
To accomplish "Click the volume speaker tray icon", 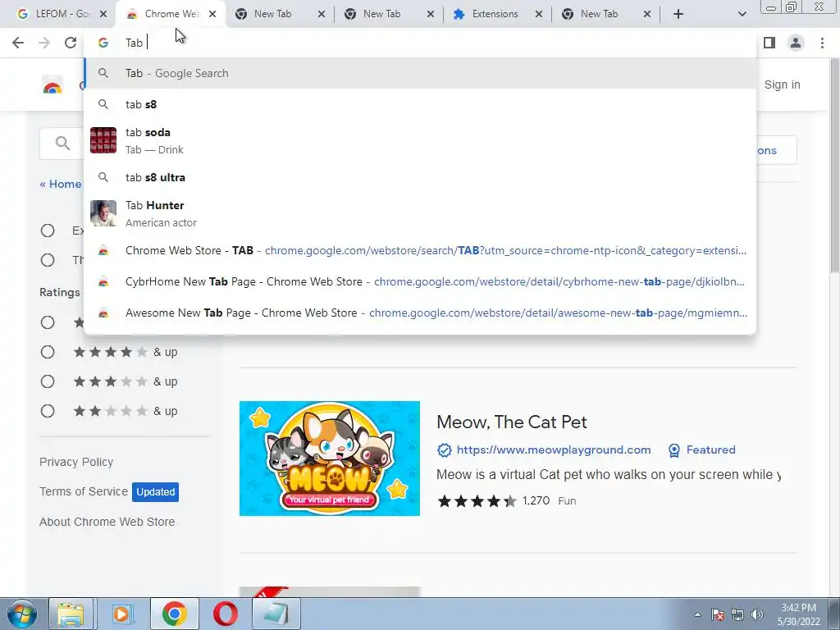I will click(x=757, y=614).
